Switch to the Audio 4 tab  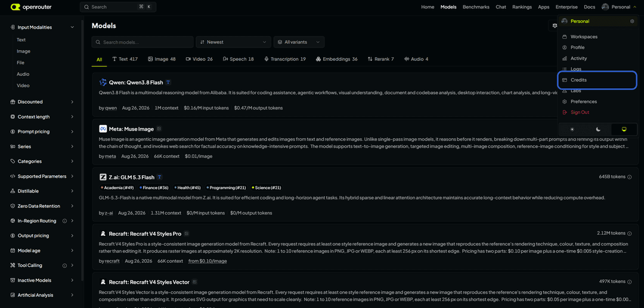(x=416, y=59)
